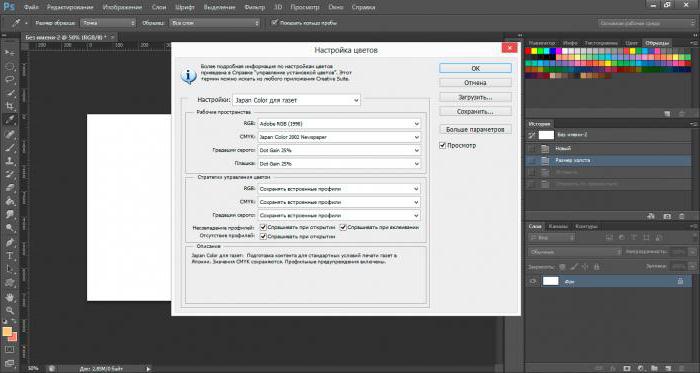Select the Lasso tool
Image resolution: width=700 pixels, height=373 pixels.
pyautogui.click(x=10, y=79)
